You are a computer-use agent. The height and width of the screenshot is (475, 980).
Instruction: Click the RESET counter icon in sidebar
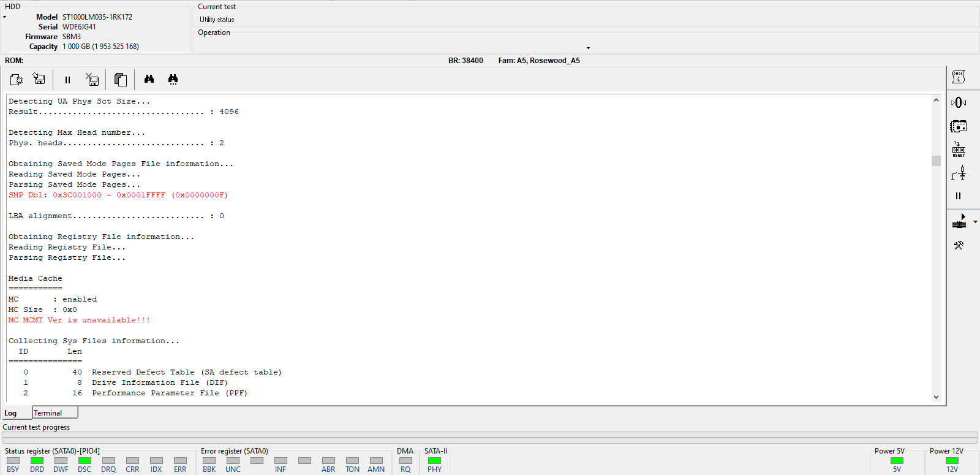[x=959, y=150]
